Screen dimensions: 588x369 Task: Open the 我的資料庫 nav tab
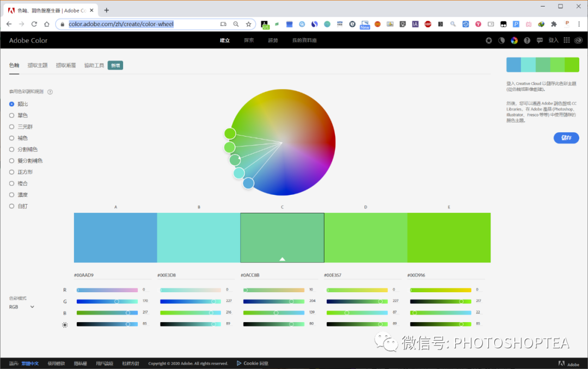pyautogui.click(x=304, y=40)
